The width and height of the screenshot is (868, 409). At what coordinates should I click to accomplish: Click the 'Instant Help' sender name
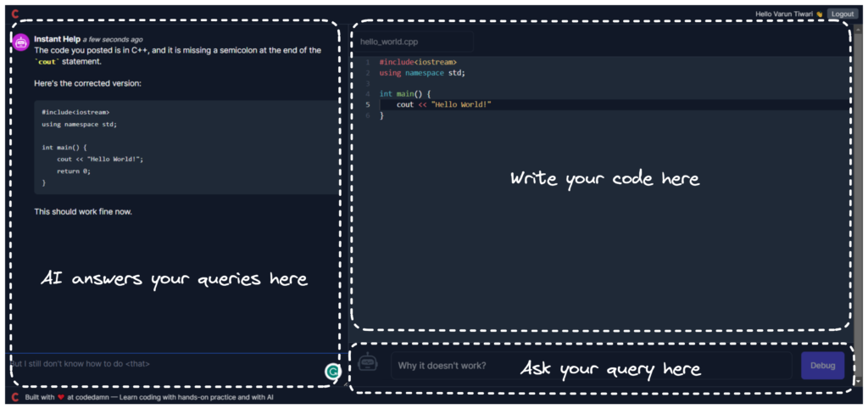pyautogui.click(x=57, y=39)
